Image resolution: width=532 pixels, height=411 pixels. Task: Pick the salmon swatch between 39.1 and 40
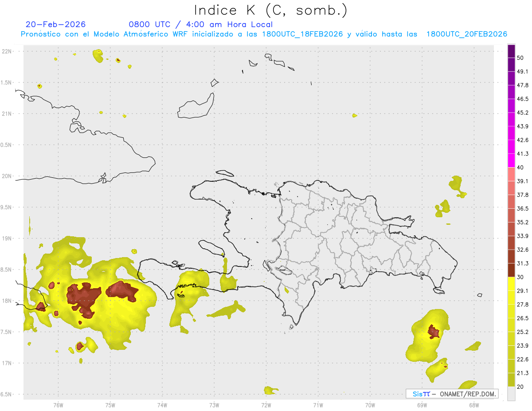click(x=511, y=175)
